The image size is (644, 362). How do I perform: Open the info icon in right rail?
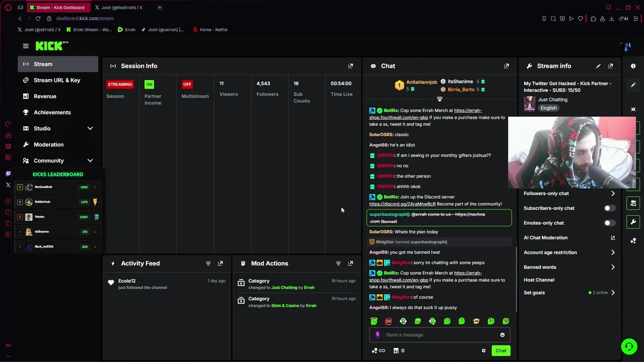tap(633, 66)
